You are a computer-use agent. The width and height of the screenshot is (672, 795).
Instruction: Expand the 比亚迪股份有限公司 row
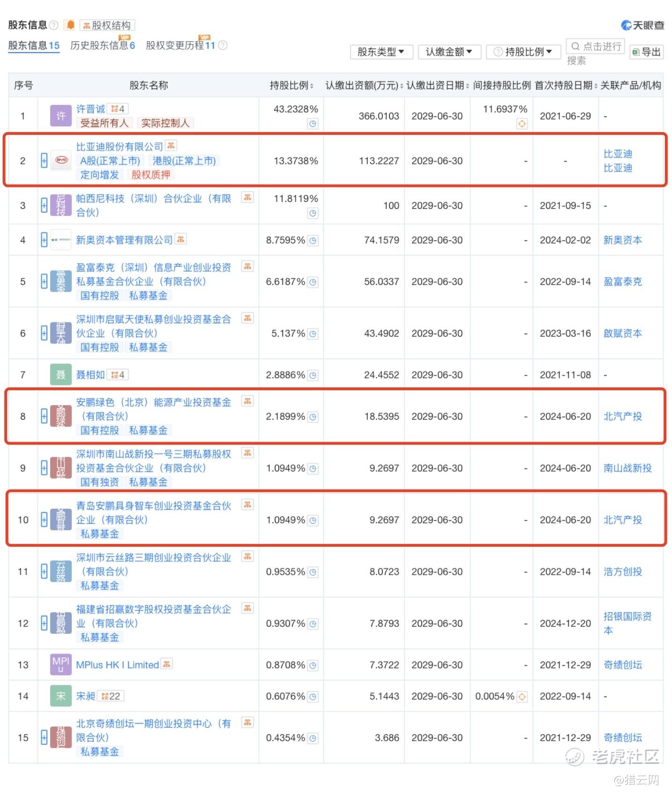pyautogui.click(x=44, y=161)
